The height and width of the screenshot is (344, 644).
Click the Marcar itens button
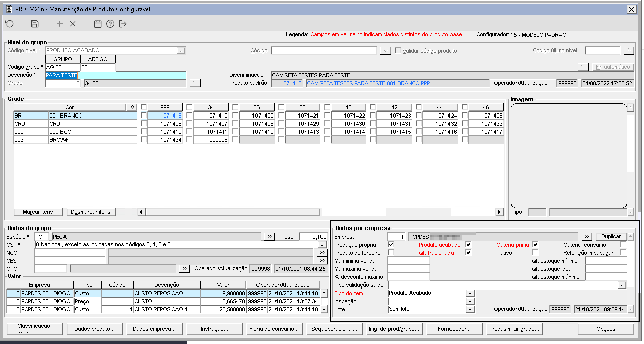tap(38, 212)
